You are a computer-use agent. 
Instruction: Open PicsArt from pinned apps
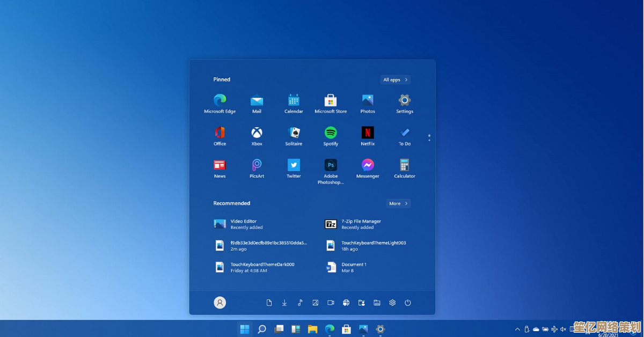257,168
